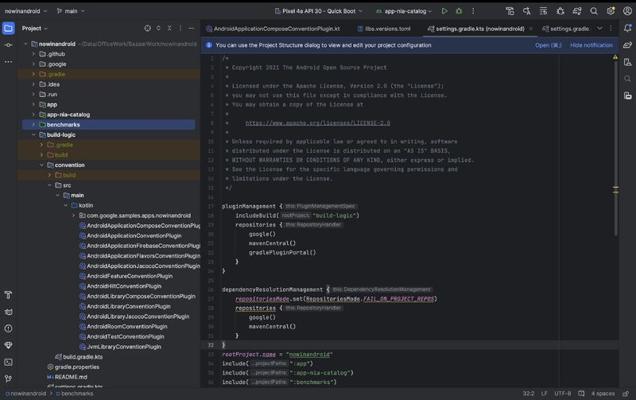636x400 pixels.
Task: Click the UTF-8 encoding in status bar
Action: point(562,393)
